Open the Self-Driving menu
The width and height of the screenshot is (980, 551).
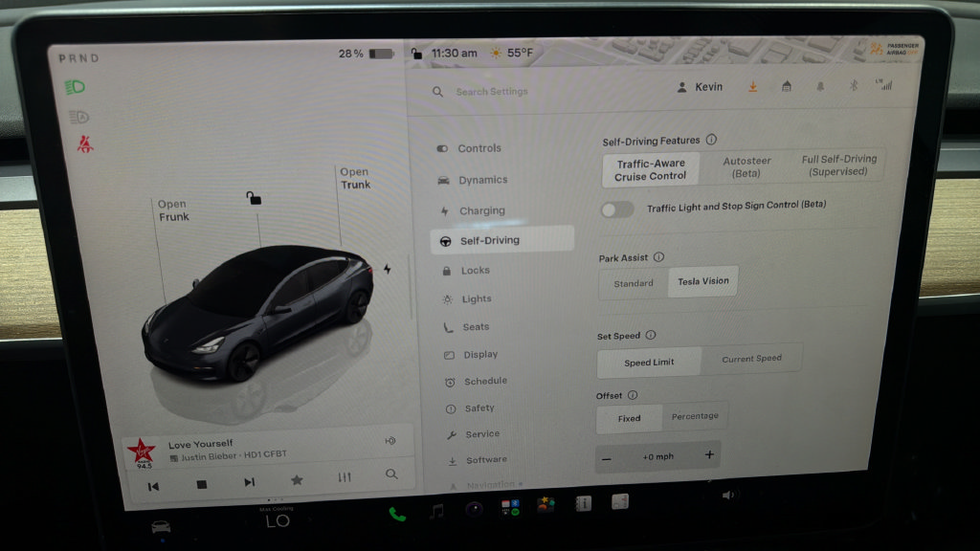point(501,240)
